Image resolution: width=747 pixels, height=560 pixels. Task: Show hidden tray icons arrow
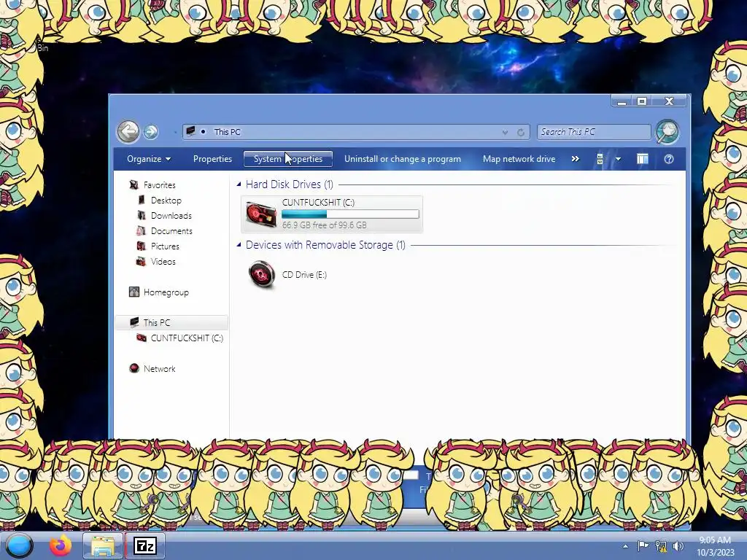tap(625, 546)
